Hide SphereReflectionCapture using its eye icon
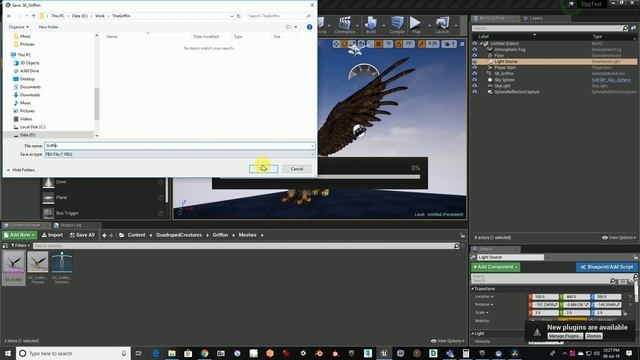This screenshot has width=640, height=360. coord(474,92)
